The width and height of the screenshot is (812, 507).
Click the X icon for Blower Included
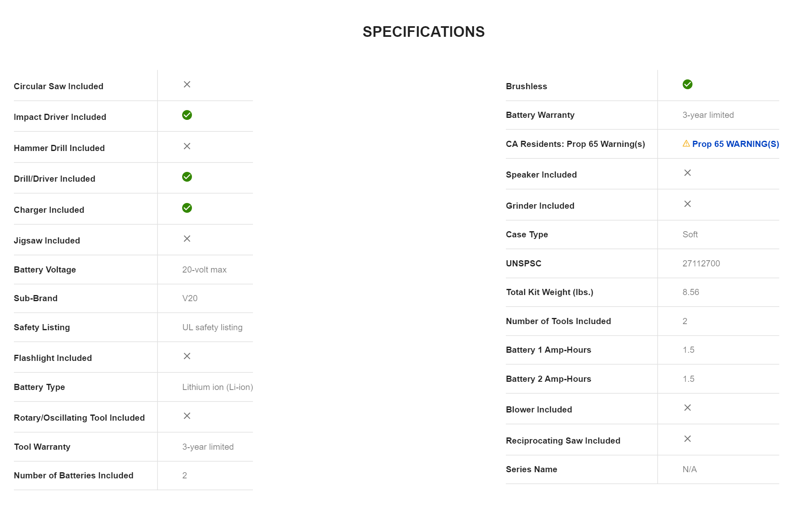(x=688, y=408)
